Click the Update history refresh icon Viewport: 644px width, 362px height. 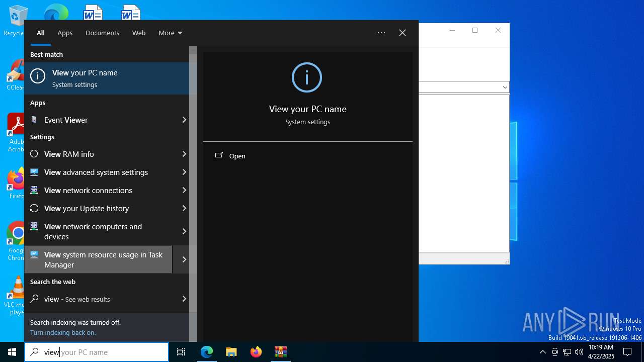pyautogui.click(x=34, y=208)
